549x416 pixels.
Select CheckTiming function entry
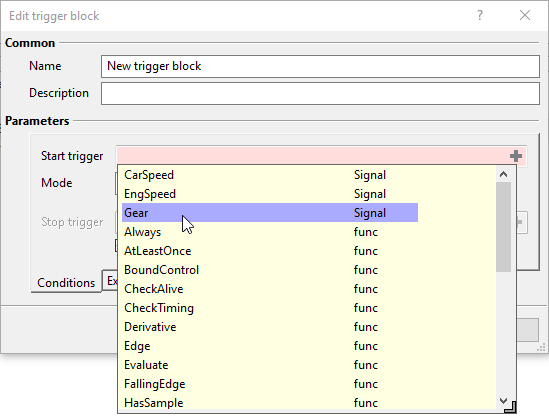pos(270,308)
